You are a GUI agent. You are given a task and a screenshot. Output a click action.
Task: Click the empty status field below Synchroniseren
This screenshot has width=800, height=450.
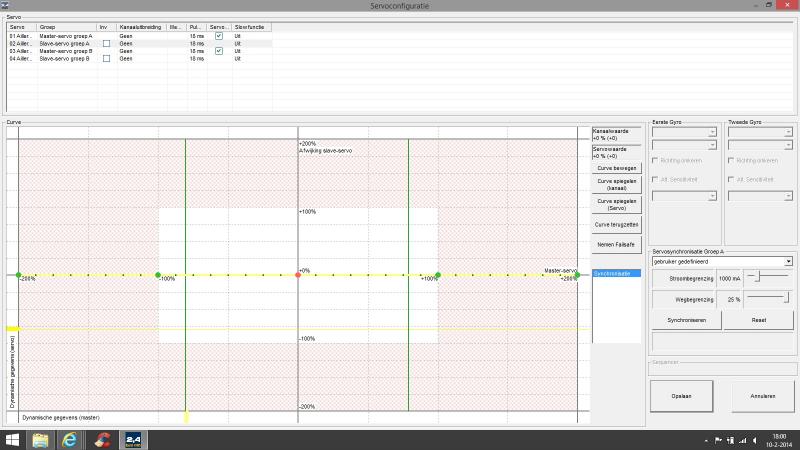pos(722,341)
